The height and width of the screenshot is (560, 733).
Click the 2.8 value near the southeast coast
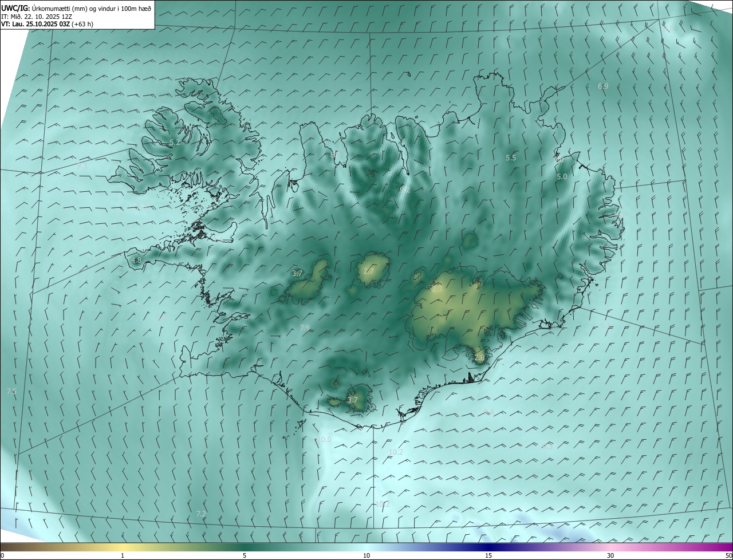point(479,357)
